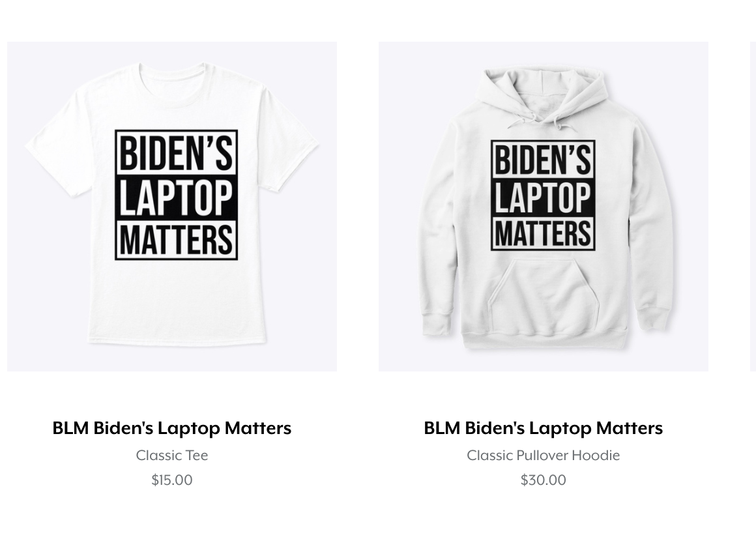Click the hoodie's hood and drawstrings
Image resolution: width=756 pixels, height=537 pixels.
pos(544,99)
